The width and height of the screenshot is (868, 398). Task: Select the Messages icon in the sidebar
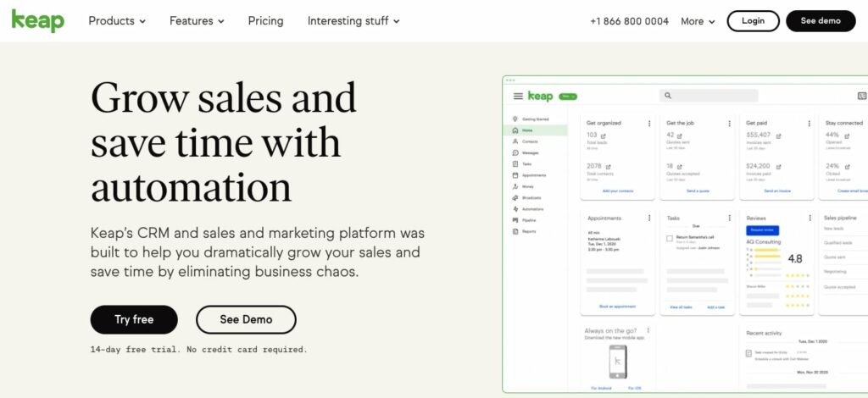[516, 152]
